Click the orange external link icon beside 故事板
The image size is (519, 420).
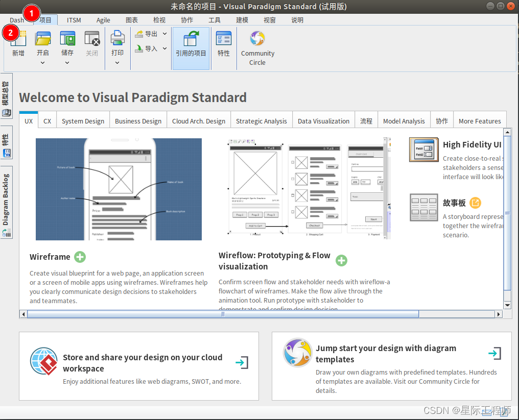(475, 203)
